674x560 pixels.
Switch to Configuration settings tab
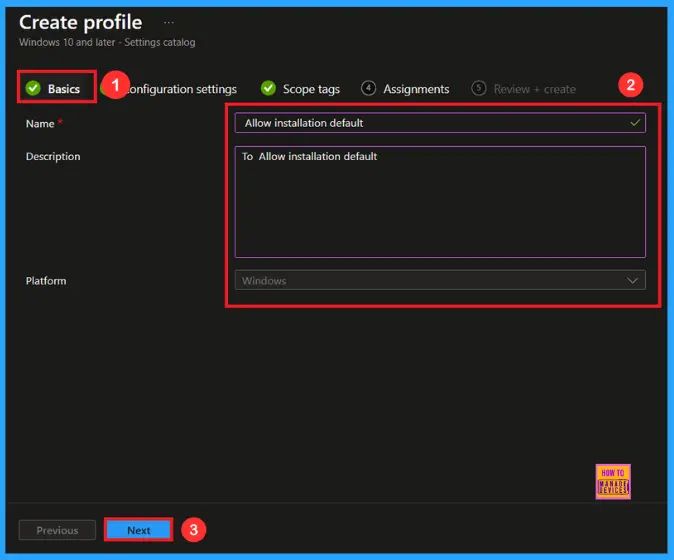pos(181,89)
